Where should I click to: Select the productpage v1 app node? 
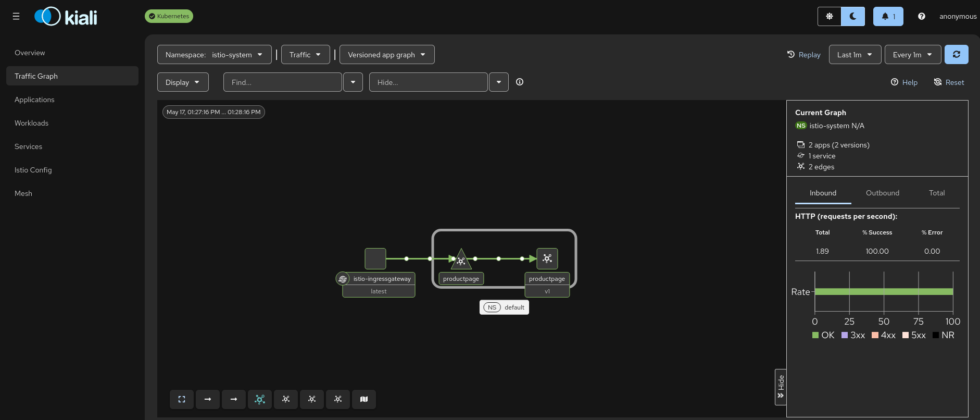(x=547, y=258)
